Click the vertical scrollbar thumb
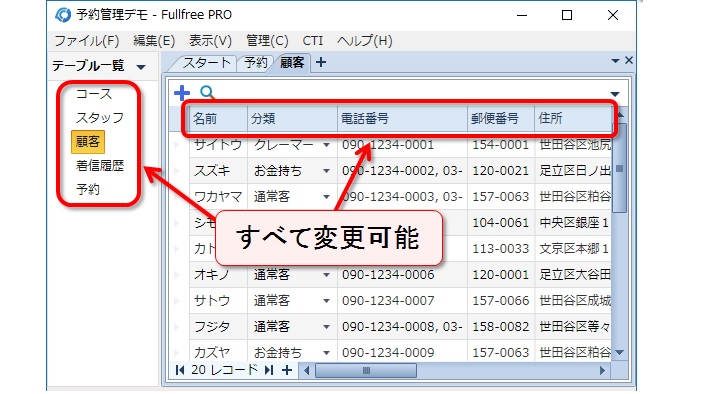This screenshot has height=394, width=701. [619, 168]
